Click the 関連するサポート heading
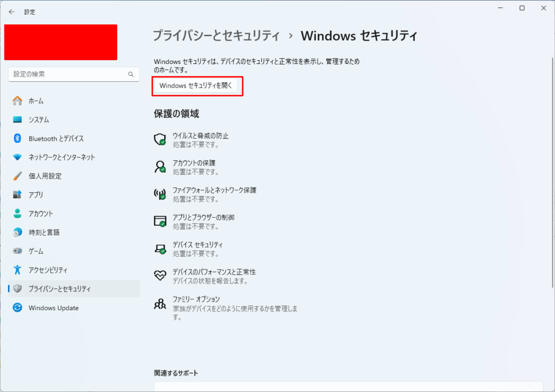This screenshot has height=392, width=555. [x=176, y=373]
